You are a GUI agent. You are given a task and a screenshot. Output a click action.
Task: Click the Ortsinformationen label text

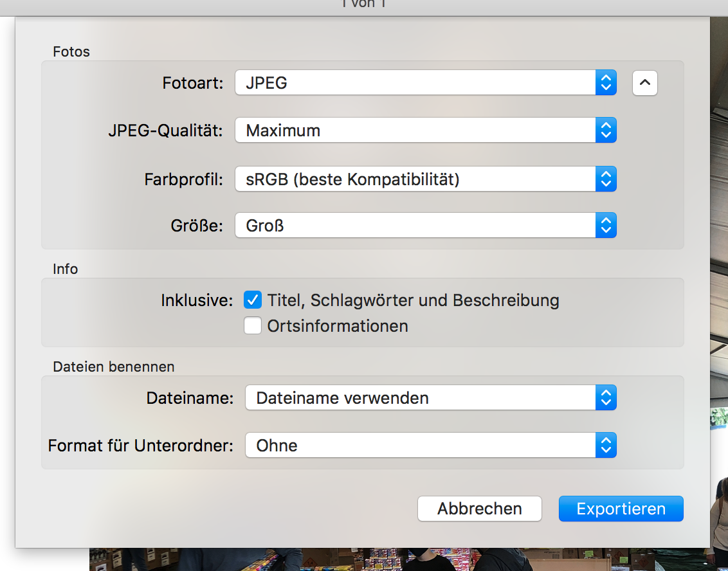tap(338, 326)
